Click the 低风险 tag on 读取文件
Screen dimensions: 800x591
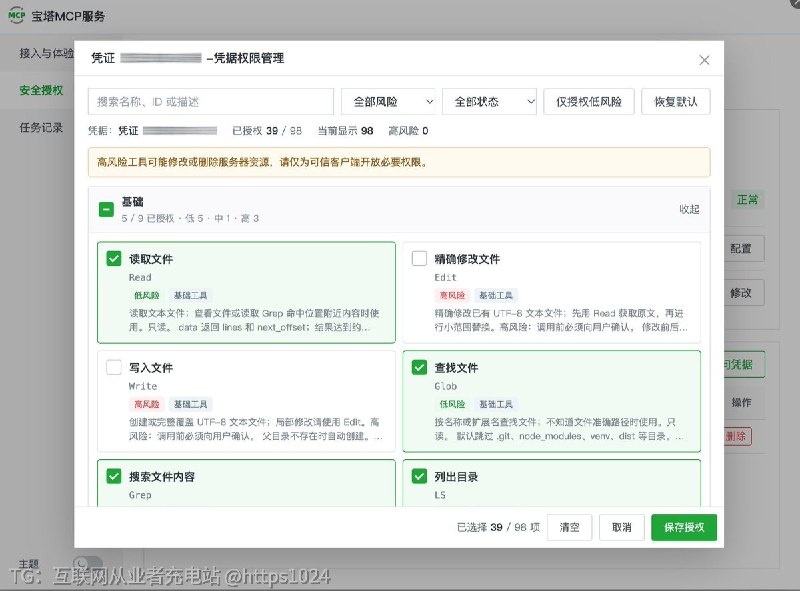pos(146,295)
